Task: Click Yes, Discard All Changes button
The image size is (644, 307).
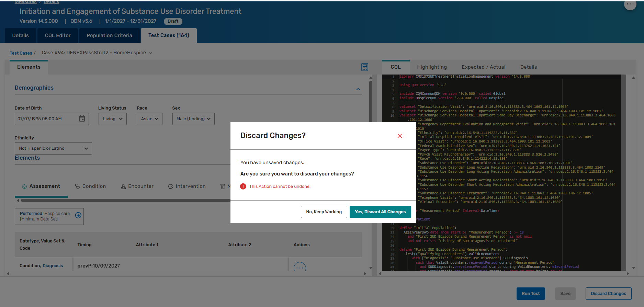Action: (x=380, y=212)
